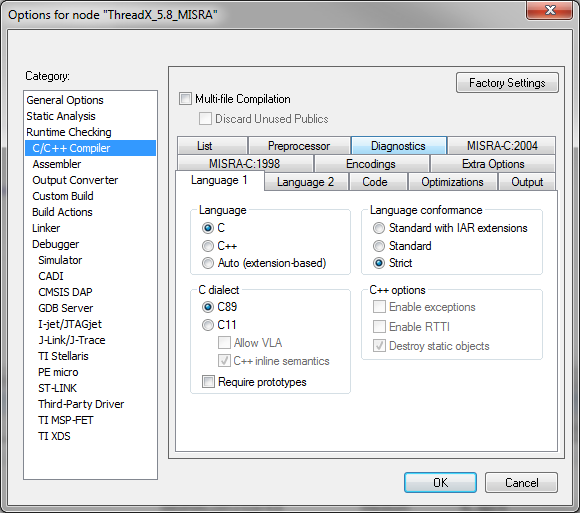The height and width of the screenshot is (513, 580).
Task: Select Build Actions category
Action: [x=90, y=212]
